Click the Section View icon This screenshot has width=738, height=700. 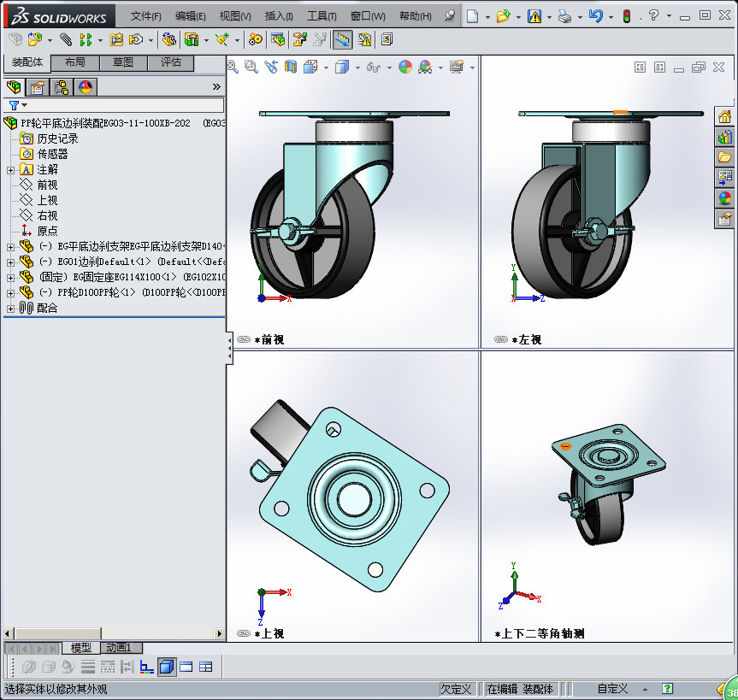[x=291, y=68]
